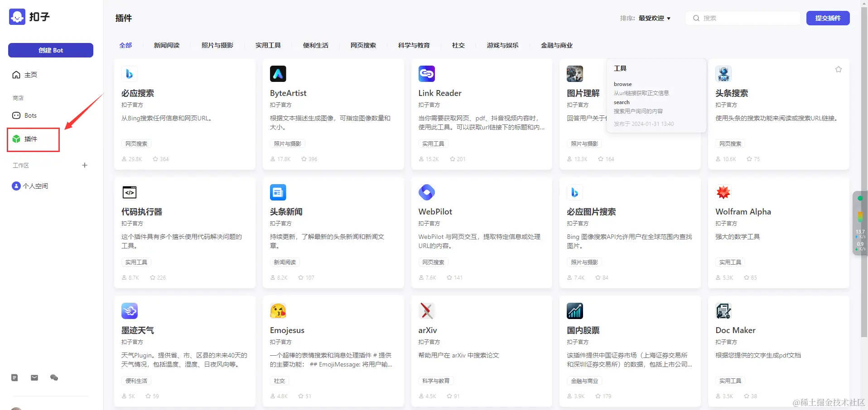
Task: Open the 代码执行器 plugin title
Action: 142,212
